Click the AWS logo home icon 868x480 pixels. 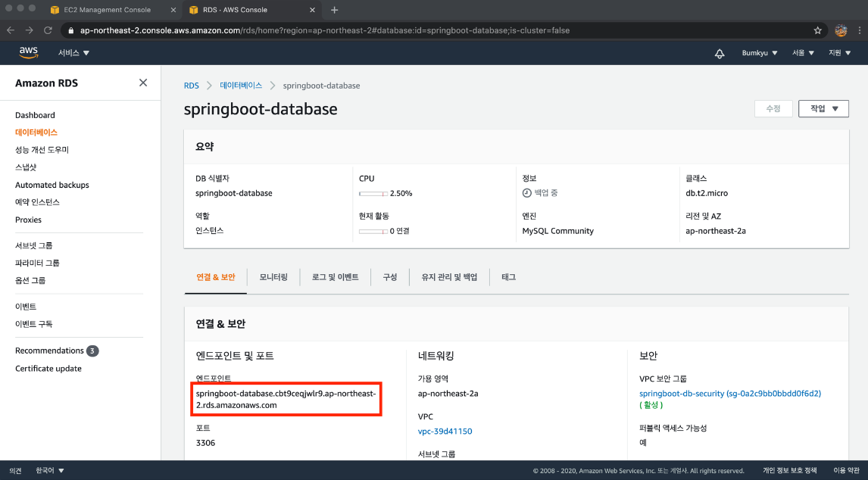click(28, 52)
